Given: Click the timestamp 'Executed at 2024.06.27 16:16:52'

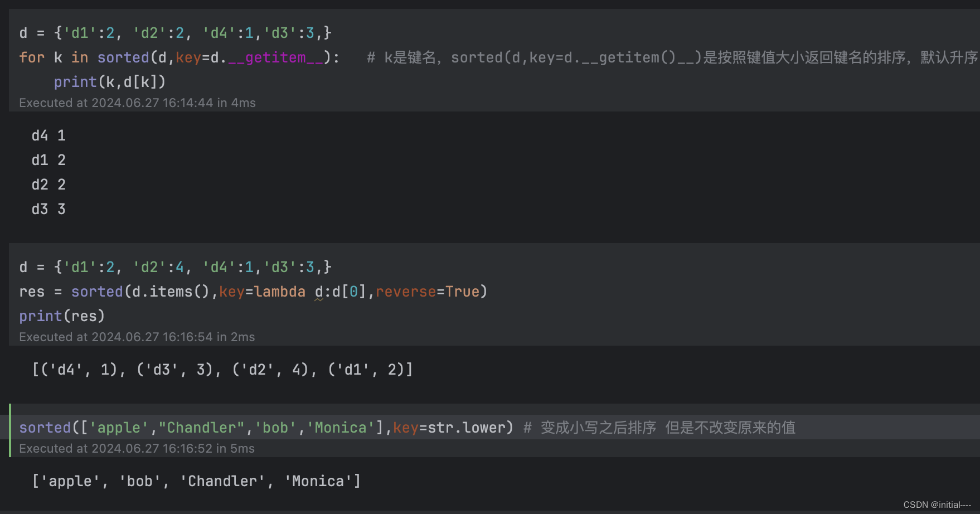Looking at the screenshot, I should [137, 448].
